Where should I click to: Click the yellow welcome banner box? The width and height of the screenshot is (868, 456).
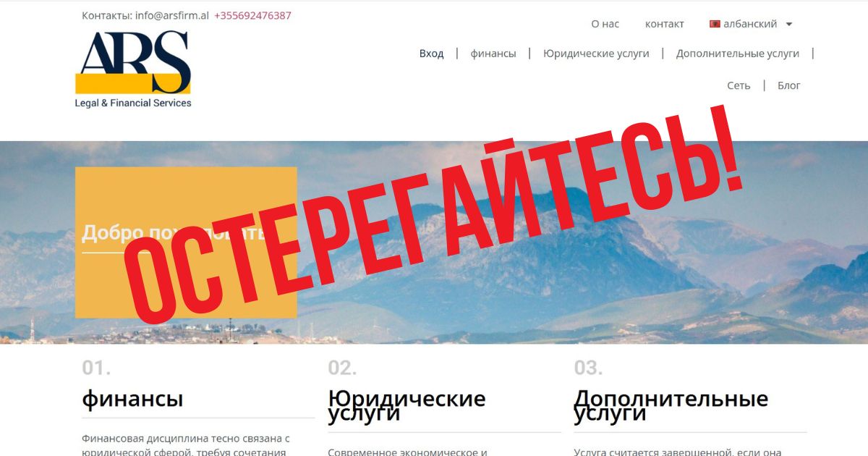186,242
